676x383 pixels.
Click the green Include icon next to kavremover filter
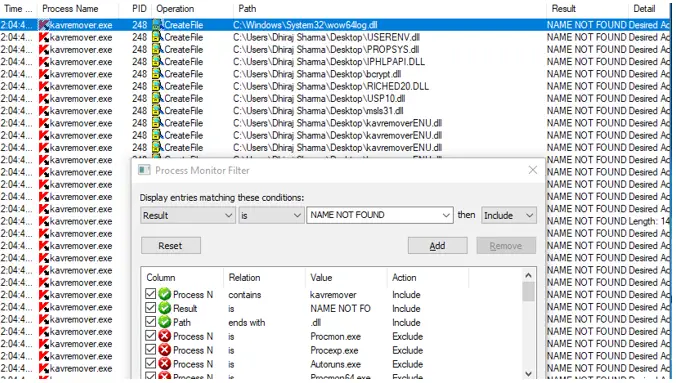coord(164,295)
